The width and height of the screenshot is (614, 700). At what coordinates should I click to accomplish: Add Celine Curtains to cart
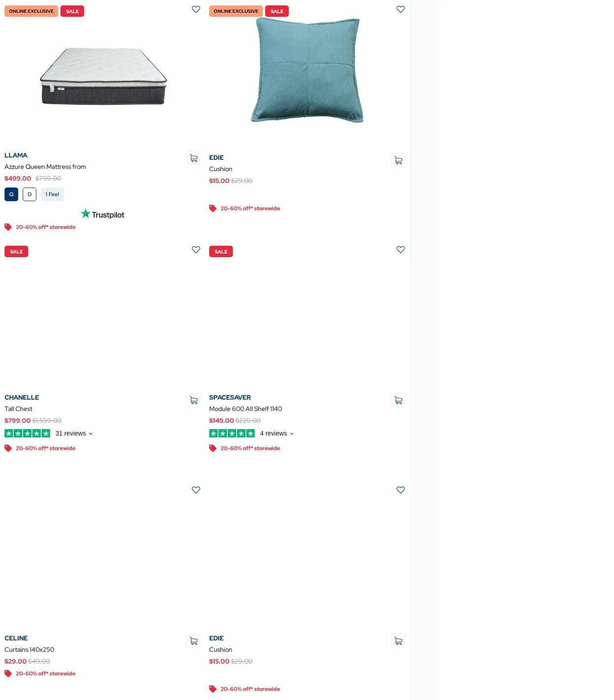coord(194,641)
